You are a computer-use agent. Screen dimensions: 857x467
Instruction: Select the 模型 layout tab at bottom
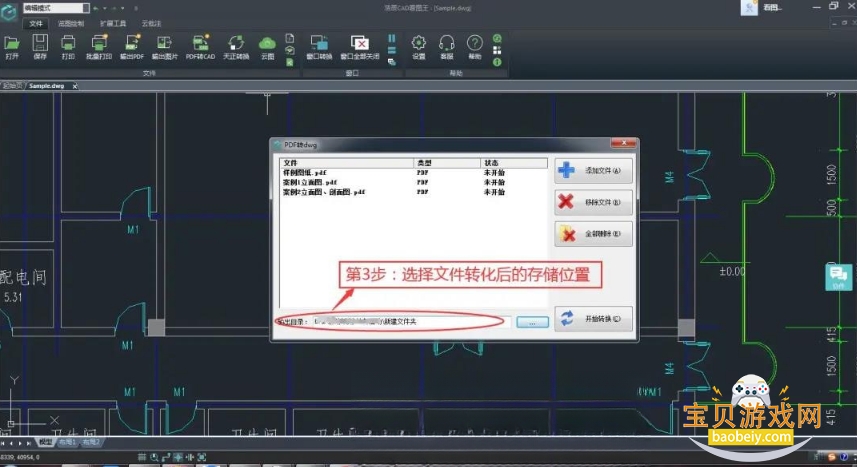pyautogui.click(x=45, y=442)
